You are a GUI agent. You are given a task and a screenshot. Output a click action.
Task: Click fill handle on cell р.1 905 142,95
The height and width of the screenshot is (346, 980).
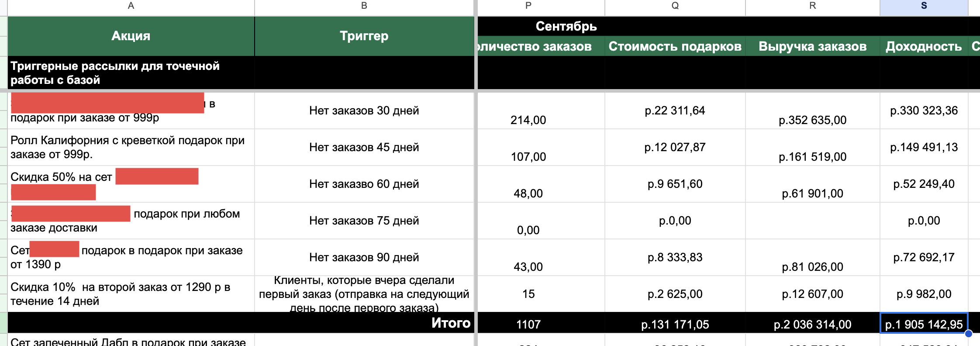pyautogui.click(x=968, y=333)
